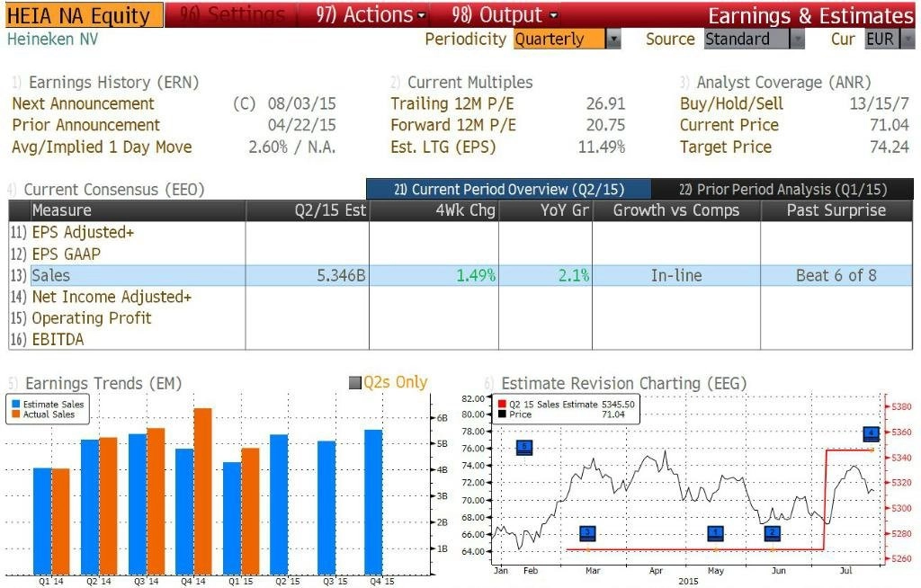Click the Next Announcement date 08/03/15
This screenshot has width=921, height=588.
point(302,104)
